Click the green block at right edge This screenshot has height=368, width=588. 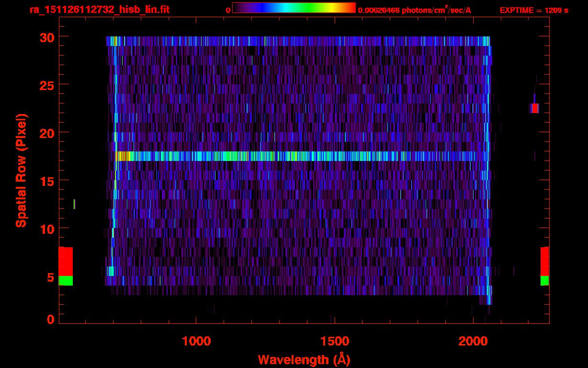coord(544,280)
